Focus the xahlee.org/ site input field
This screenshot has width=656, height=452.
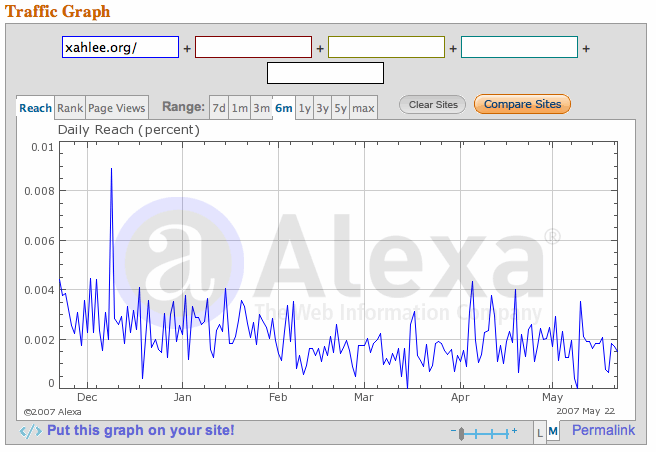pos(120,47)
